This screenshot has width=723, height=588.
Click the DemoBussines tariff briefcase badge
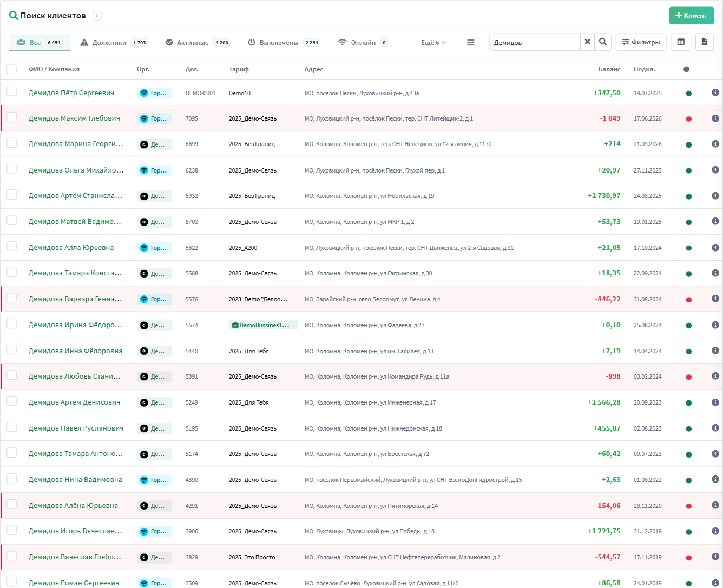[x=263, y=325]
